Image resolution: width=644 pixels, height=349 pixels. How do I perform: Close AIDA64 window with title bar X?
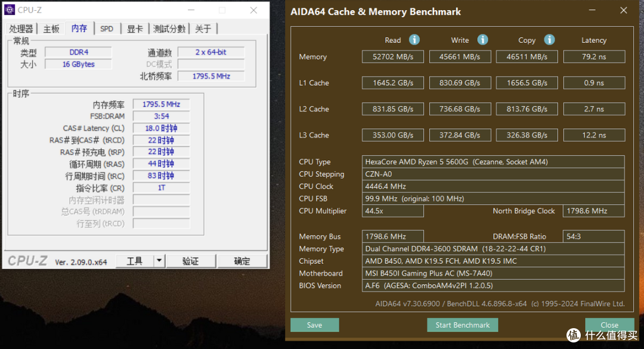[x=624, y=10]
